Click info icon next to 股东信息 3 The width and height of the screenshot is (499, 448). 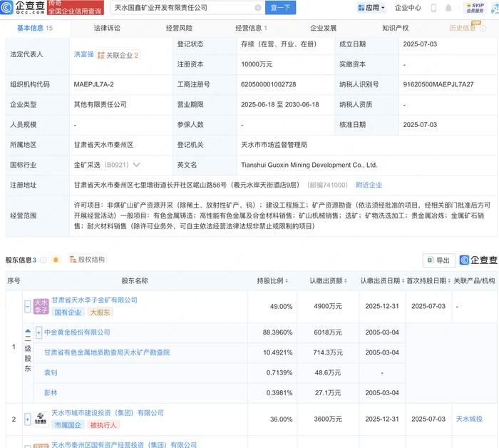click(x=43, y=260)
